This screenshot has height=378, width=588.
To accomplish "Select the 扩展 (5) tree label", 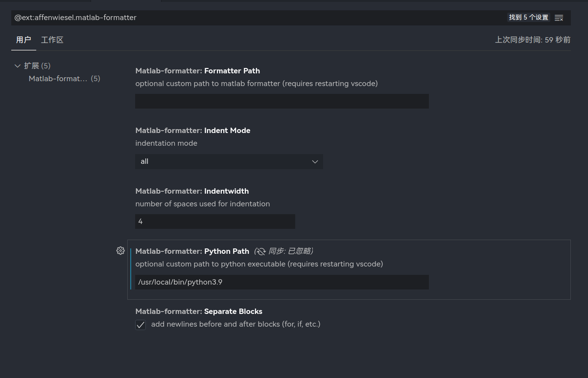I will [37, 66].
